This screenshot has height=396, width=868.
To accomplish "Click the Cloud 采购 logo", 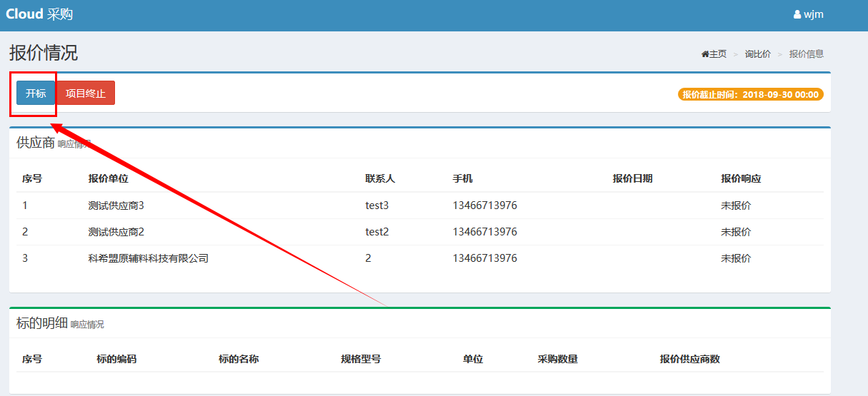I will 39,14.
